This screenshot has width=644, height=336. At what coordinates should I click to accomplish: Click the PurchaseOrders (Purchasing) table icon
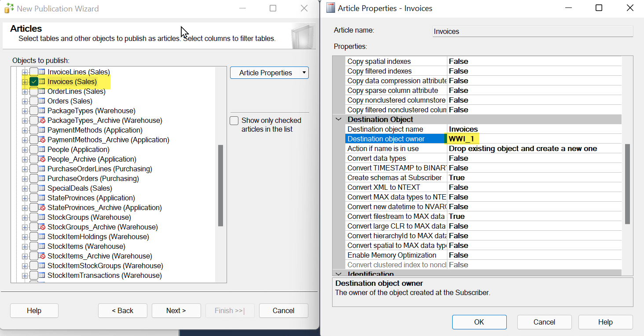42,178
